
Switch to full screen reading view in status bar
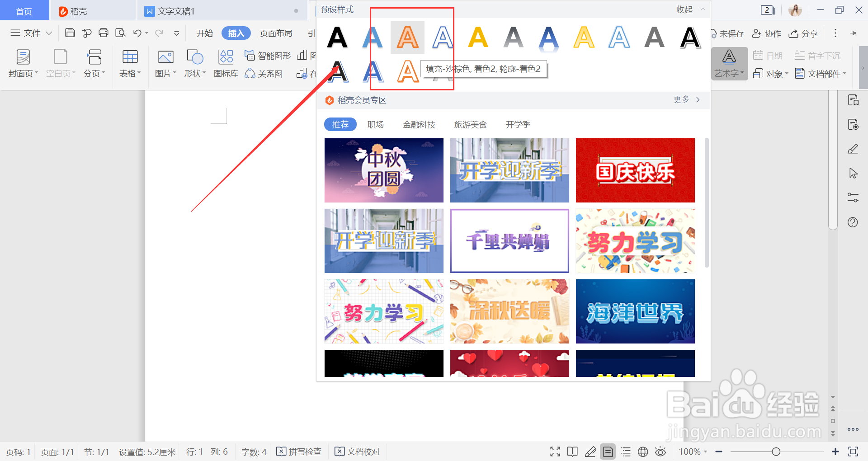[x=555, y=452]
